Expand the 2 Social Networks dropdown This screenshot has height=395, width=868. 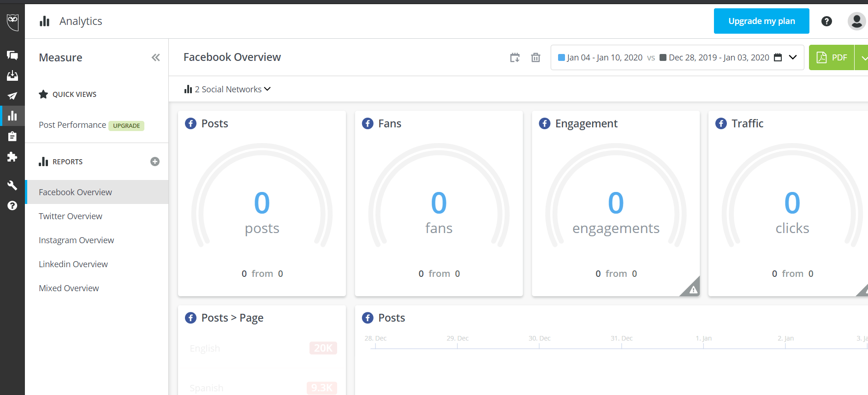tap(228, 90)
